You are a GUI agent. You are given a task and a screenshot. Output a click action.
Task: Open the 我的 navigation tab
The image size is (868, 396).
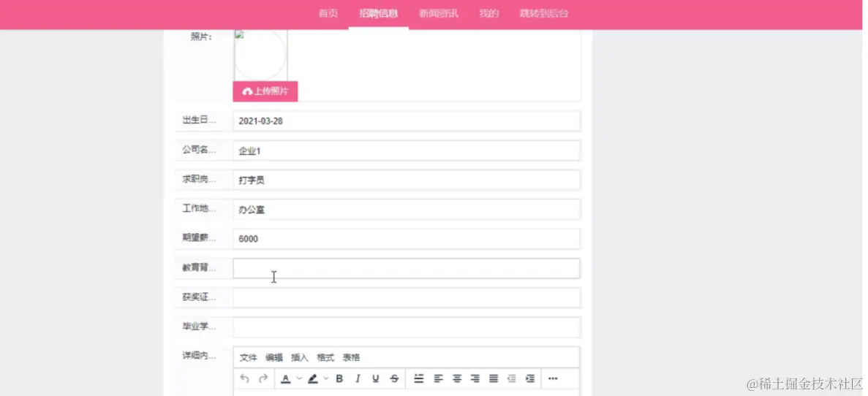pyautogui.click(x=488, y=14)
